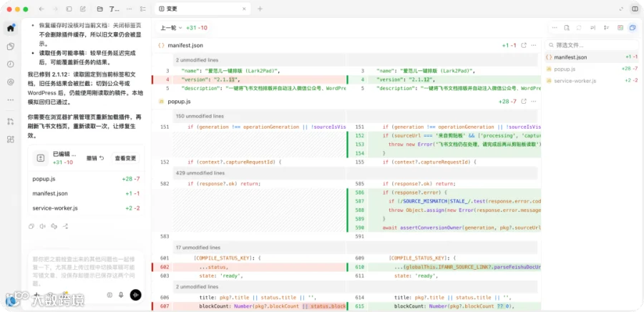Open diff toolbar more options dots
The width and height of the screenshot is (644, 312).
[x=555, y=28]
